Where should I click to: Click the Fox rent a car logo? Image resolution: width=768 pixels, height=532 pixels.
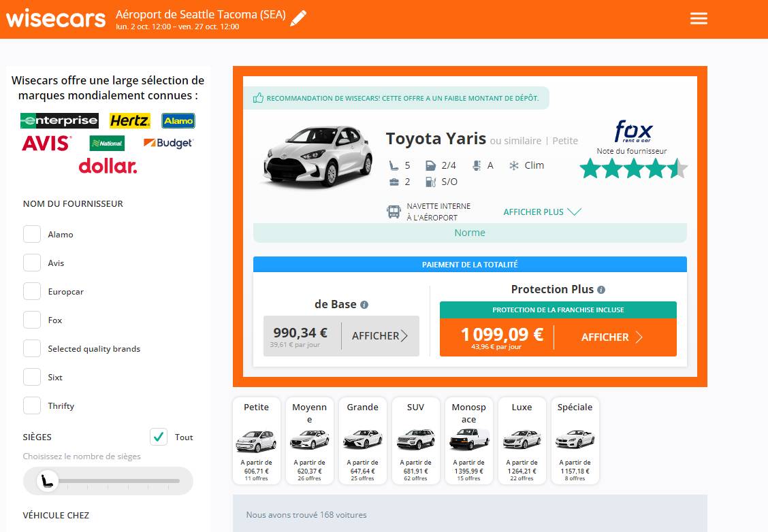633,131
